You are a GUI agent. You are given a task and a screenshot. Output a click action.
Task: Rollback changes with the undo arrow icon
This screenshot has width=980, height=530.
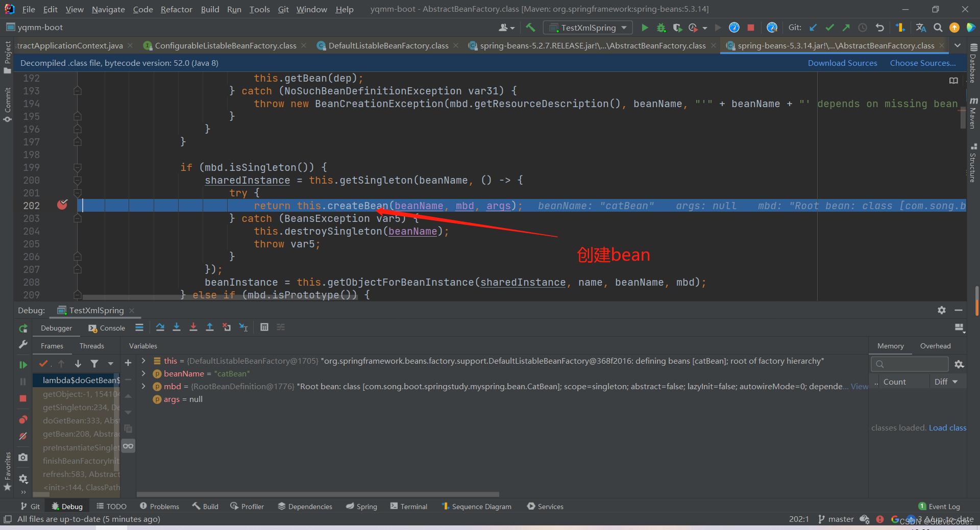coord(879,28)
